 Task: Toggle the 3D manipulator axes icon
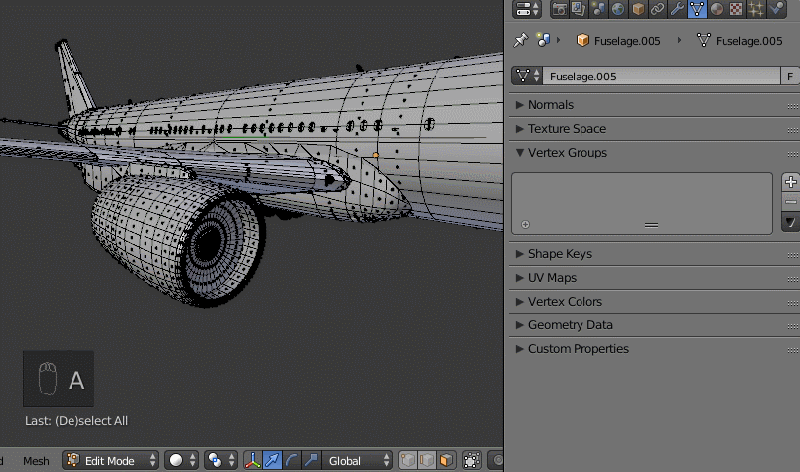coord(253,460)
